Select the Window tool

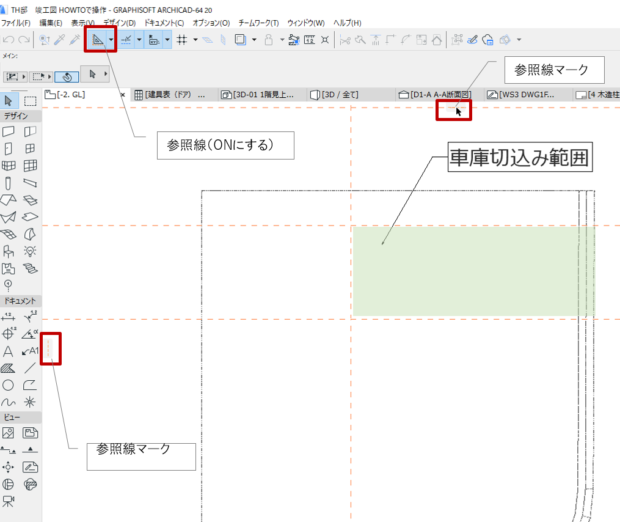pyautogui.click(x=30, y=149)
